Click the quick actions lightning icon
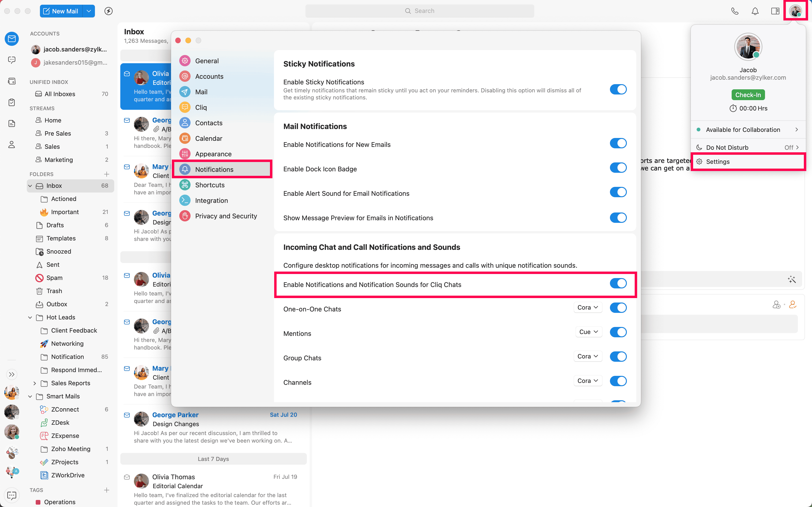Image resolution: width=812 pixels, height=507 pixels. (108, 11)
